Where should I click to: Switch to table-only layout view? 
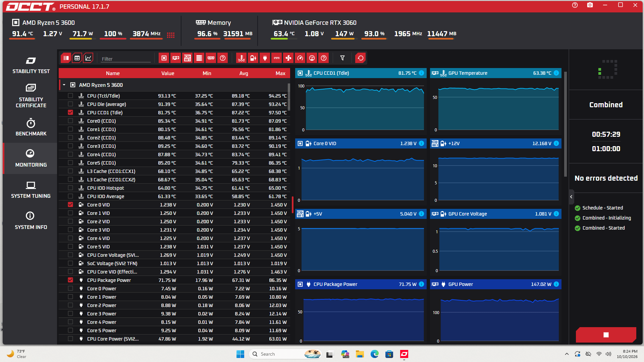pos(77,58)
